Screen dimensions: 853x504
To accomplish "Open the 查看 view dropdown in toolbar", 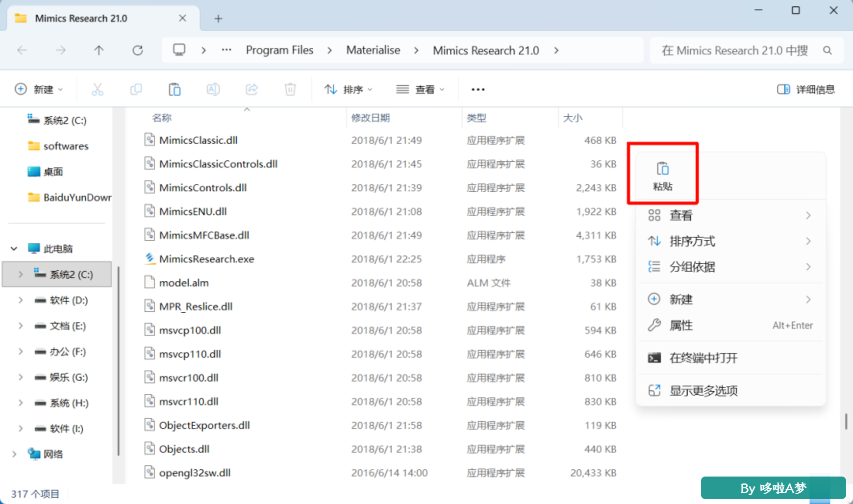I will pos(421,89).
